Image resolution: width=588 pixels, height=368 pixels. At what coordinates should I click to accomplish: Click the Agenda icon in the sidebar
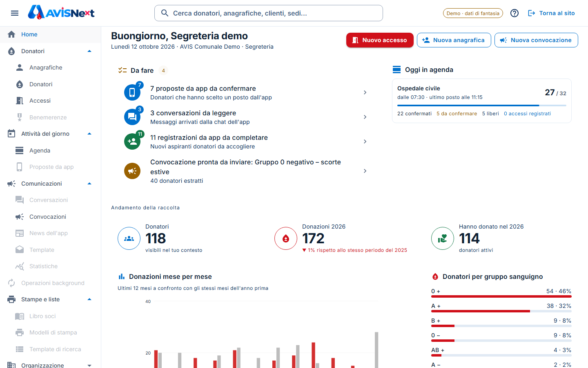click(20, 150)
